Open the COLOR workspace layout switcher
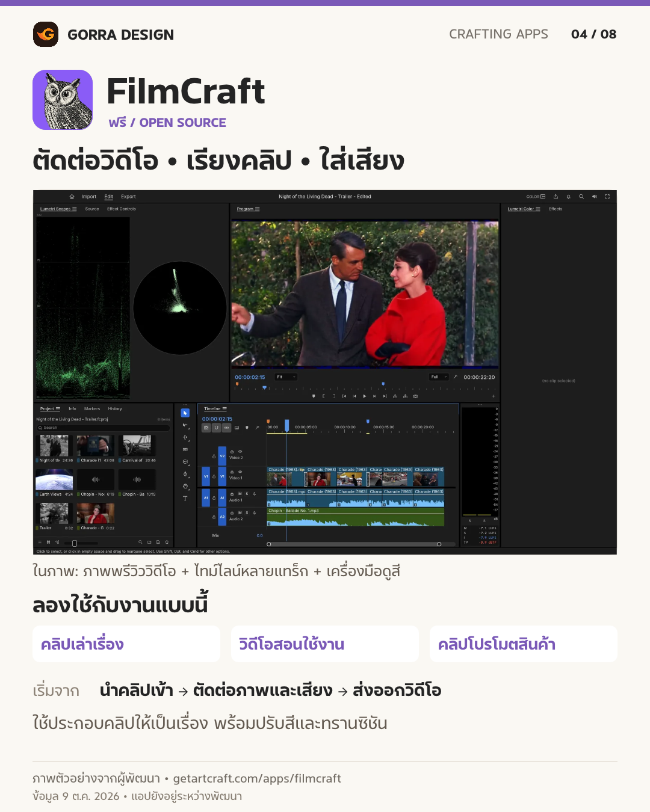Screen dimensions: 650x812 pos(536,197)
